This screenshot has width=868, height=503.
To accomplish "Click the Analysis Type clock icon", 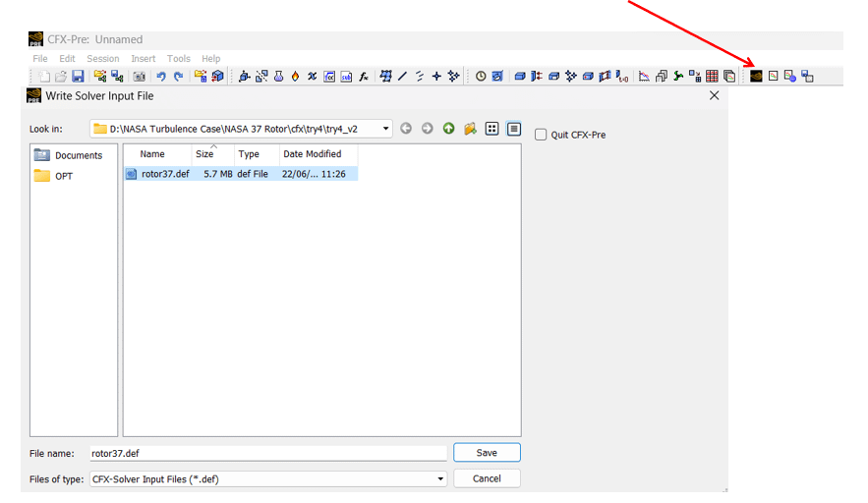I will [x=481, y=77].
